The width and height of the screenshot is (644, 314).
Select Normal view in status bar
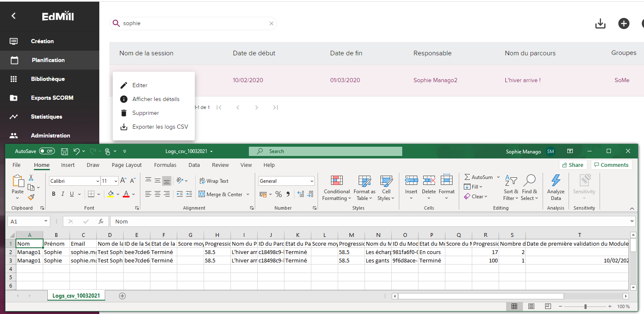pos(515,306)
